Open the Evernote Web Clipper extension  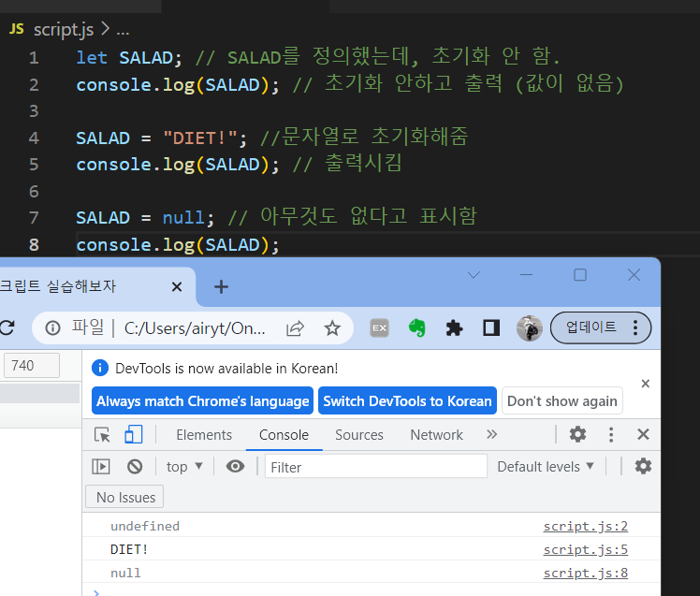[x=417, y=328]
